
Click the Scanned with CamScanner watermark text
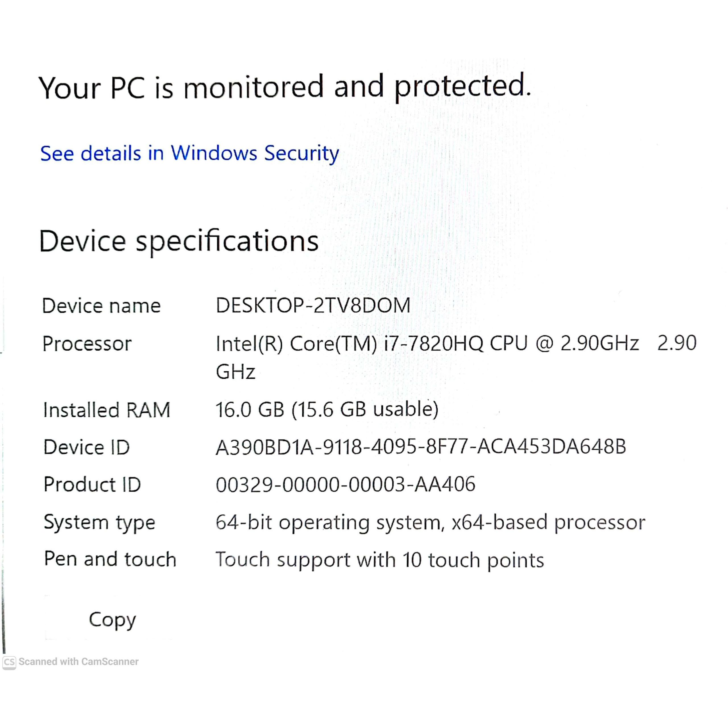pyautogui.click(x=78, y=662)
